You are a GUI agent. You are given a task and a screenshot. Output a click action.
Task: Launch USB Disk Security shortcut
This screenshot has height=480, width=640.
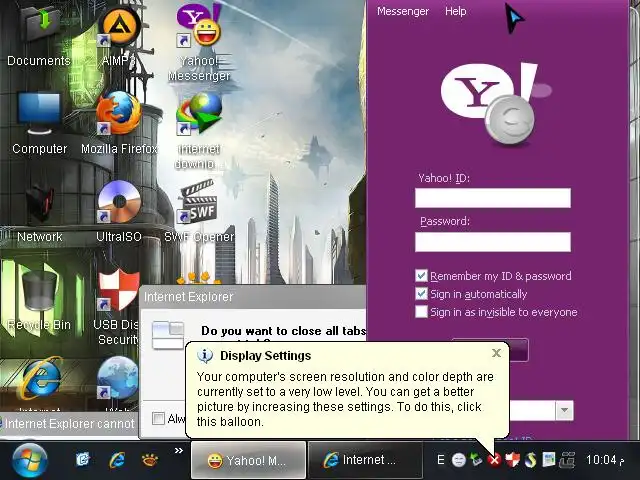pyautogui.click(x=118, y=306)
